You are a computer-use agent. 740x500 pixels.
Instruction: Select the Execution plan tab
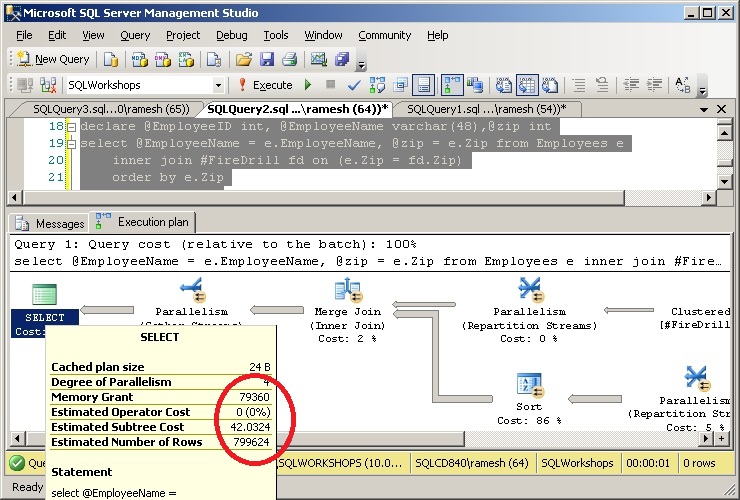point(143,221)
